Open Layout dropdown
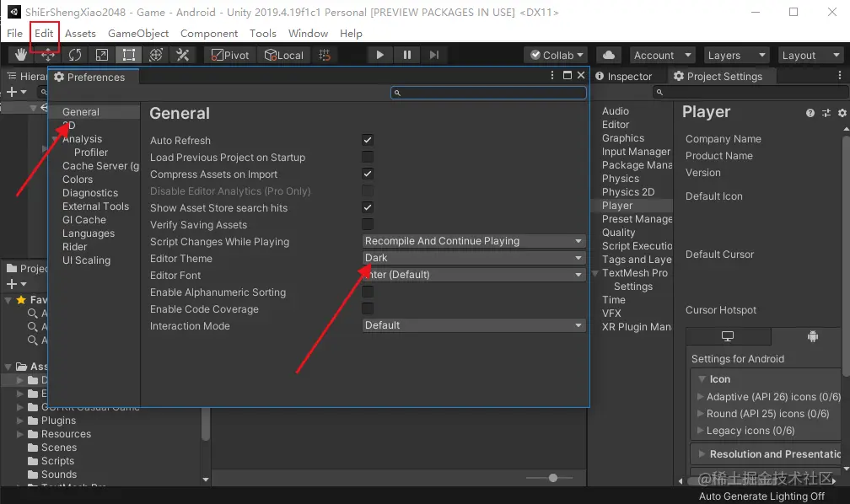The height and width of the screenshot is (504, 850). tap(810, 55)
